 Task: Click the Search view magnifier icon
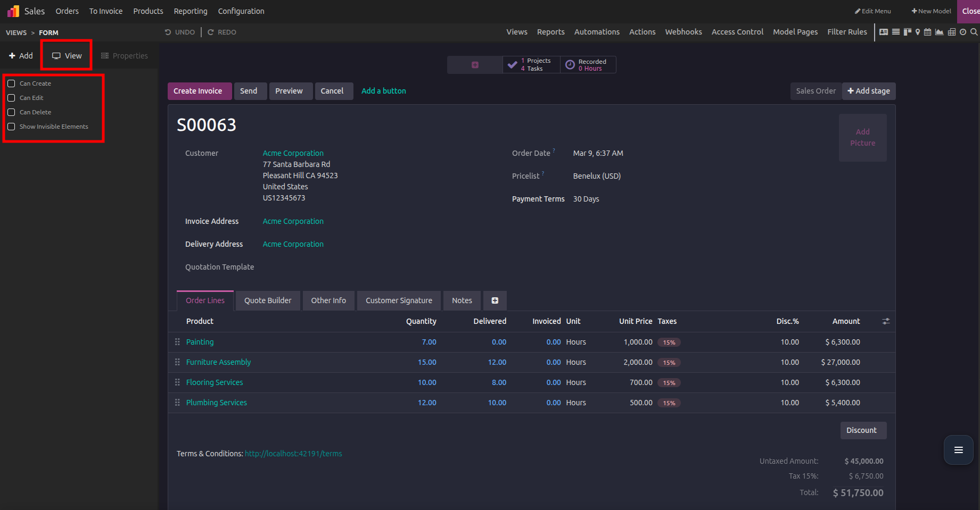[x=974, y=32]
